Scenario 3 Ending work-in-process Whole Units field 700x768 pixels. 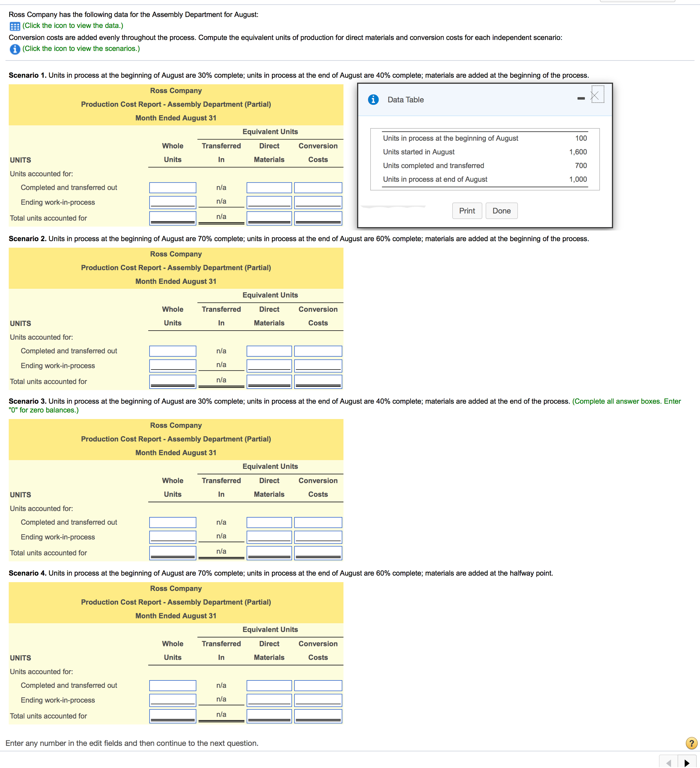(173, 537)
